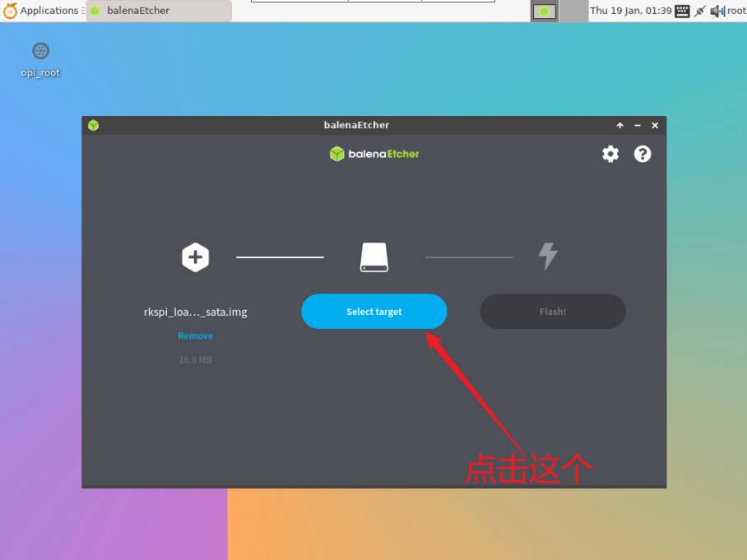747x560 pixels.
Task: Open the keyboard tray icon
Action: 682,11
